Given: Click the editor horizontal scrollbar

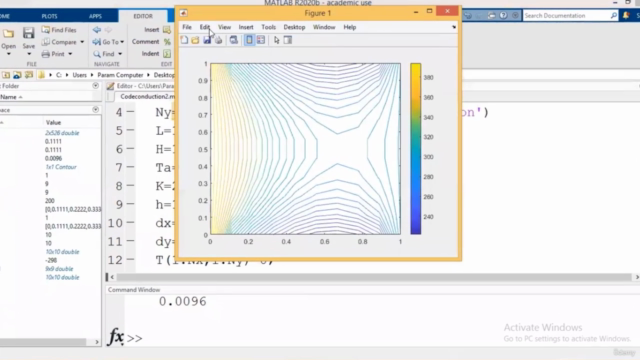Looking at the screenshot, I should 374,277.
